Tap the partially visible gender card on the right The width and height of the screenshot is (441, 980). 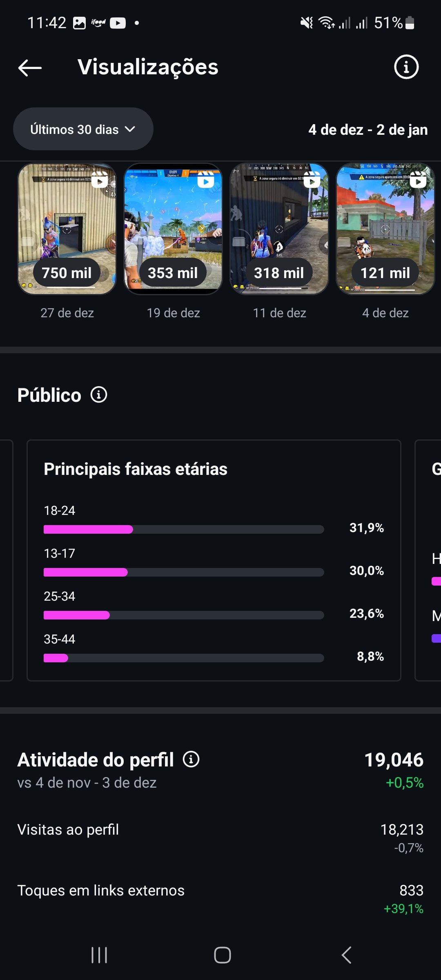429,560
